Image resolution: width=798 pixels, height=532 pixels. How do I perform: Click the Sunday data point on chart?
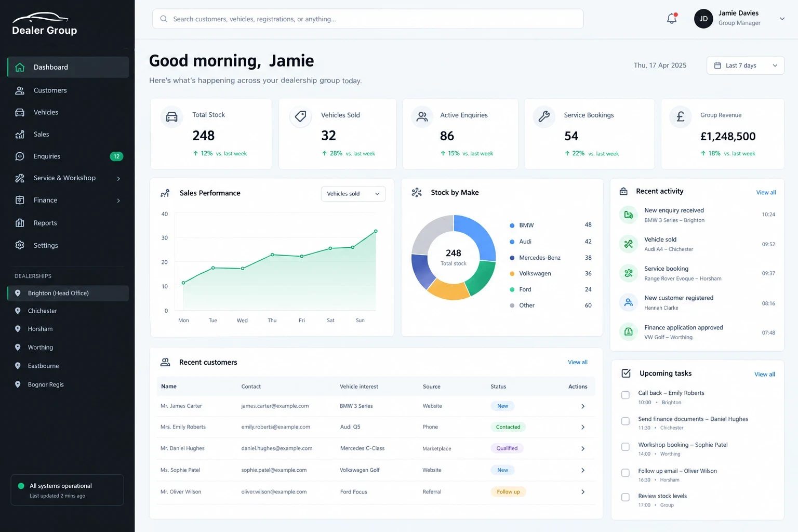pos(376,231)
